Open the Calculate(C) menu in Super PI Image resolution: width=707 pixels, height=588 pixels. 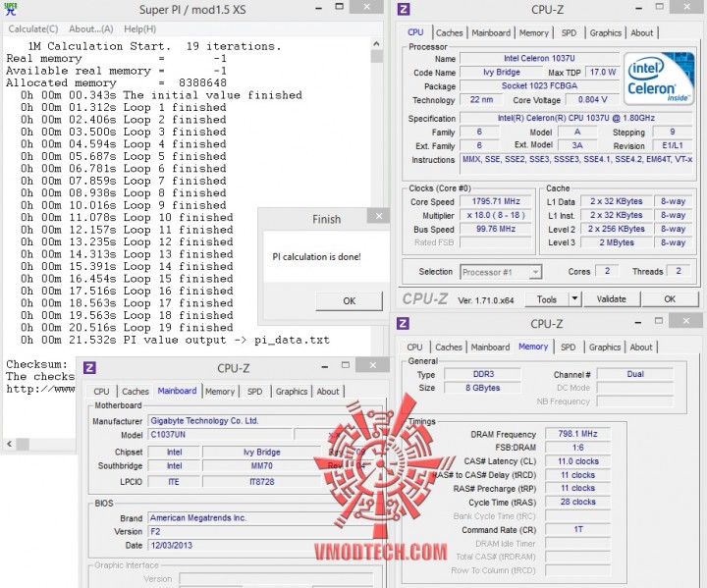click(33, 28)
